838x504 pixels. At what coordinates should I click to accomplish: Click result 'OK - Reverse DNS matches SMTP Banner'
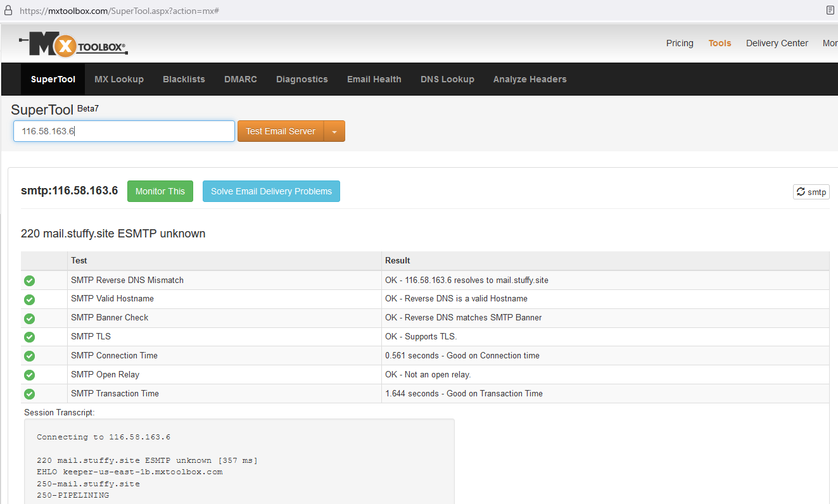(464, 317)
